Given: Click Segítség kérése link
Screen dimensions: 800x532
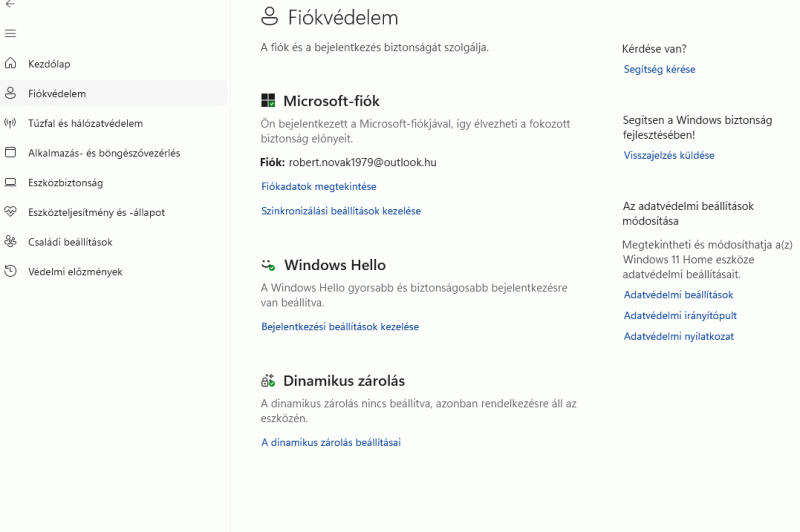Looking at the screenshot, I should [659, 70].
